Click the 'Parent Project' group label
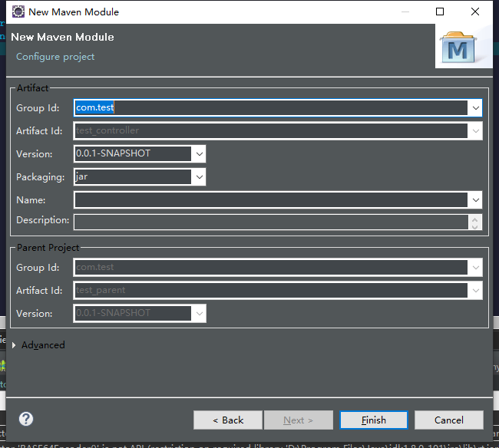The image size is (499, 448). (48, 247)
